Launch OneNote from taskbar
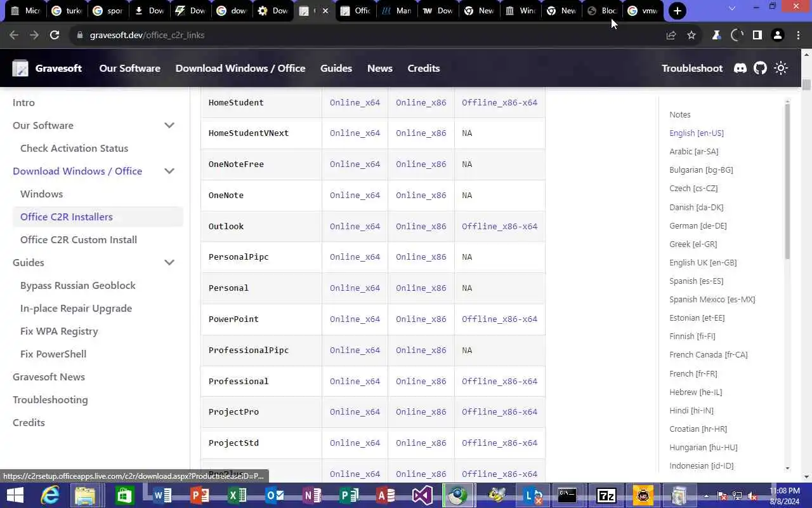This screenshot has height=508, width=812. 311,495
